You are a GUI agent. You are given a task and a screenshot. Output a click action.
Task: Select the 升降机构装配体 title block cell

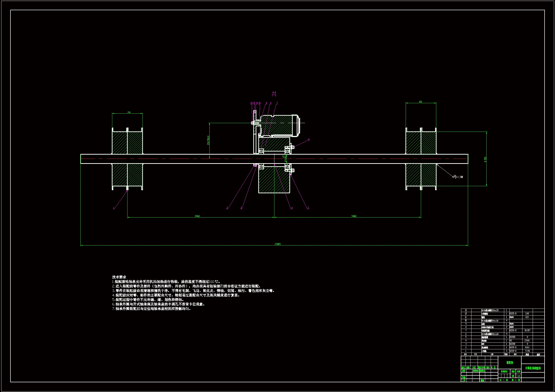click(533, 368)
